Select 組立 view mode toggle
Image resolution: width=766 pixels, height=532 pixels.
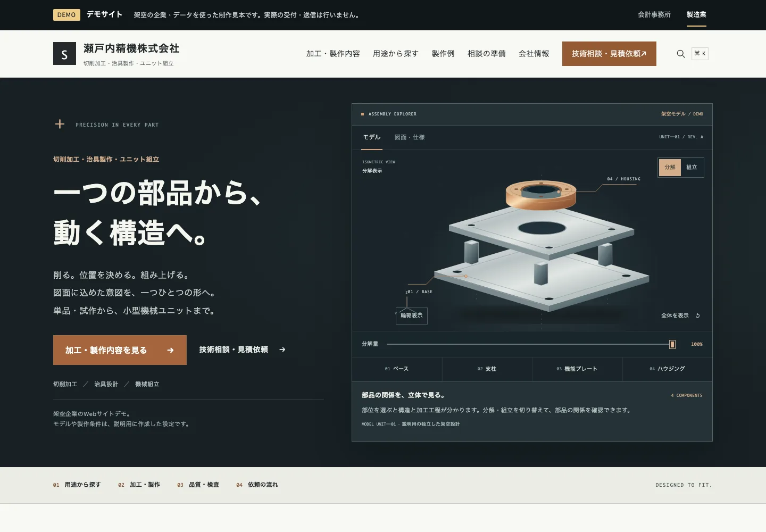tap(692, 167)
